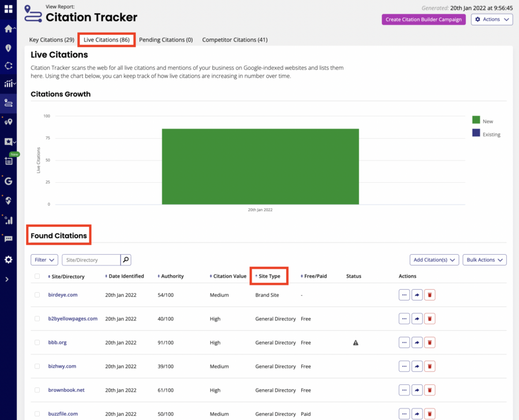Click the search magnifier beside Site/Directory field
Image resolution: width=519 pixels, height=420 pixels.
[126, 259]
